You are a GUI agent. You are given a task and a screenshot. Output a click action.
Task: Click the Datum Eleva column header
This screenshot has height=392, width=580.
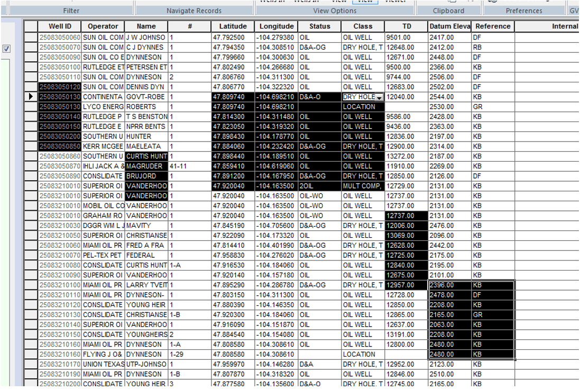pyautogui.click(x=449, y=26)
